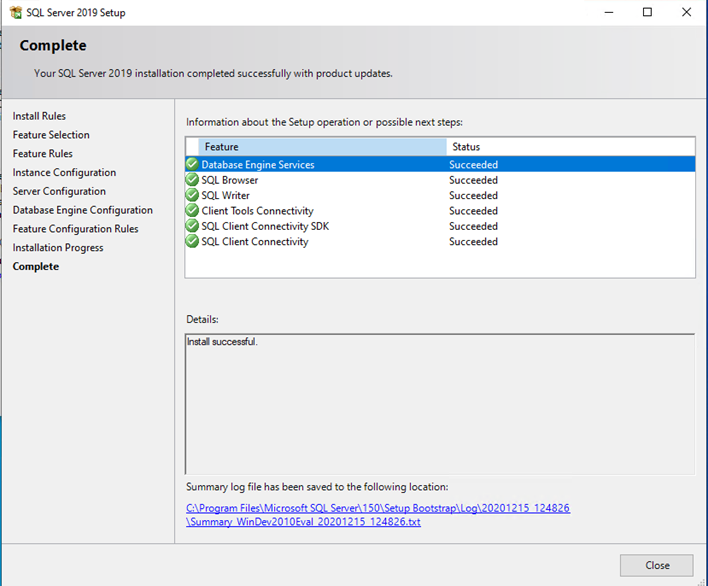
Task: Click the SQL Server Setup title bar icon
Action: (16, 12)
